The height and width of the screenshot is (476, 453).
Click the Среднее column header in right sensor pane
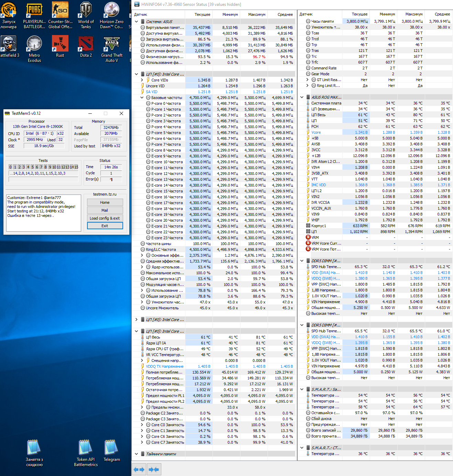439,14
